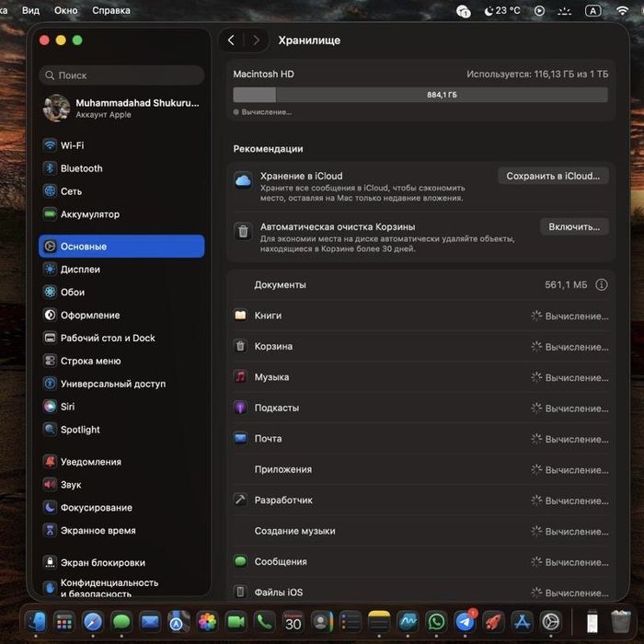Open Дисплеи settings
The image size is (644, 644).
(121, 270)
